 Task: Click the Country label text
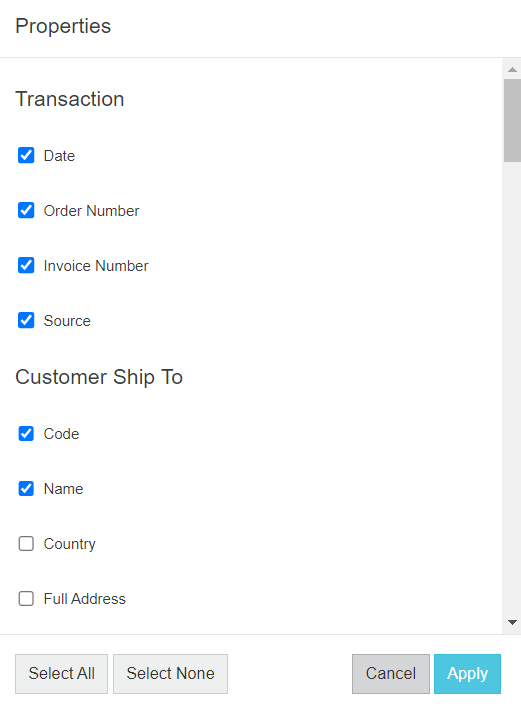[x=70, y=544]
